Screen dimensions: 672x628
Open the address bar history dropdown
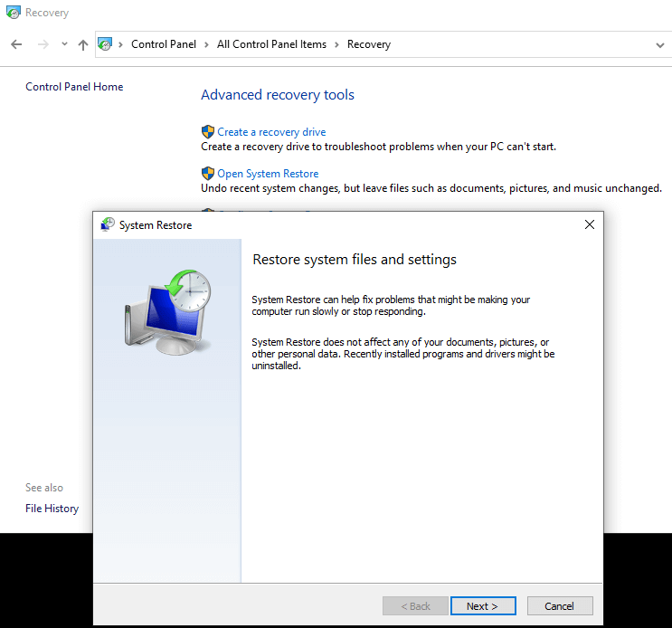[x=660, y=44]
